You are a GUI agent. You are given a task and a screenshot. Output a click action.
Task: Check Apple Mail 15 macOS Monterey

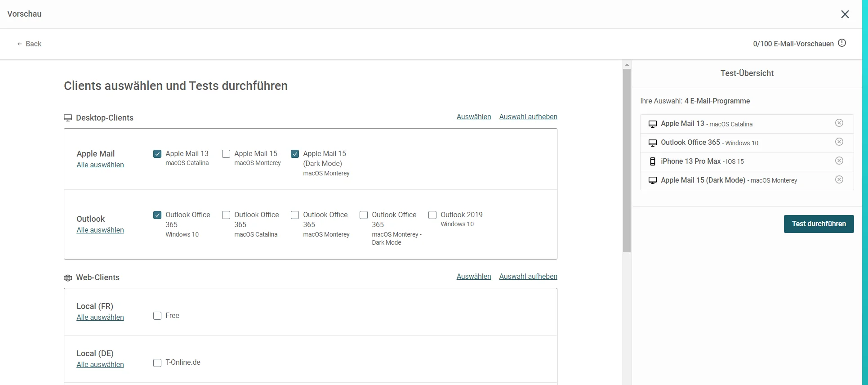coord(226,154)
